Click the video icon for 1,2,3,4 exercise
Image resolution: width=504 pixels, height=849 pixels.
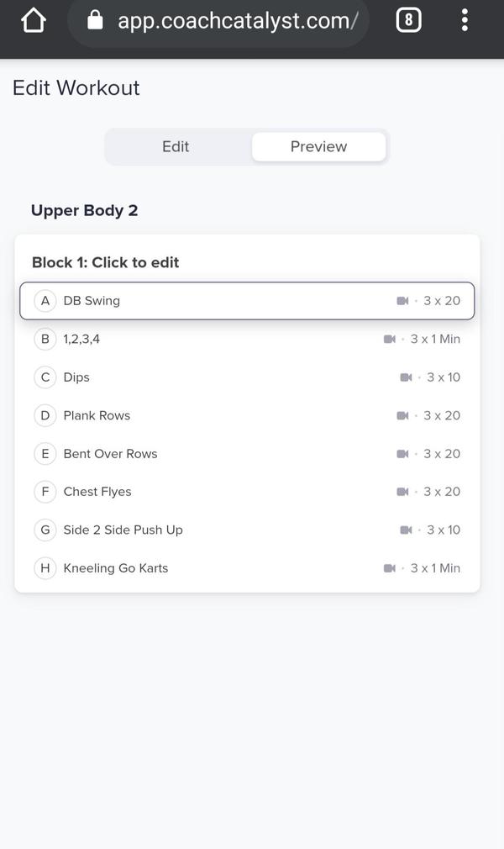[x=389, y=339]
